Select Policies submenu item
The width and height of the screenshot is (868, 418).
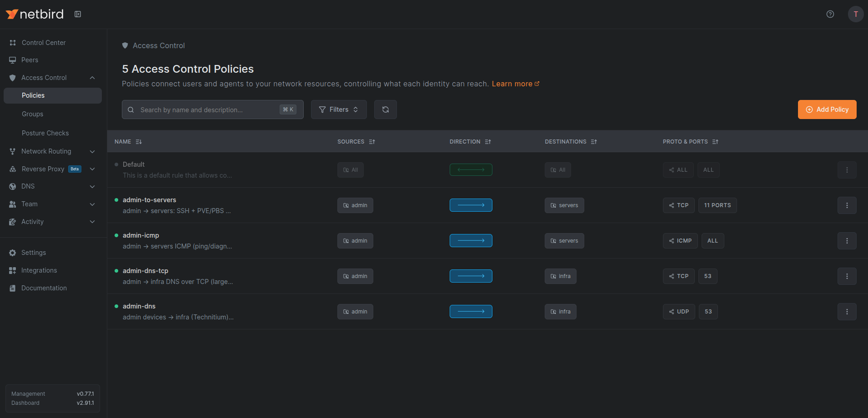[53, 95]
